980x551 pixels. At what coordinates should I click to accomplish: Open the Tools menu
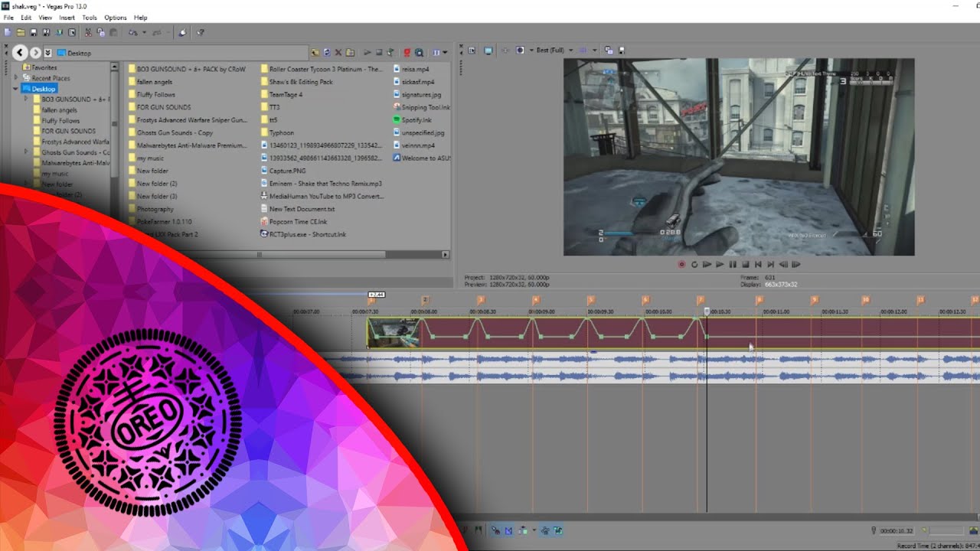90,17
